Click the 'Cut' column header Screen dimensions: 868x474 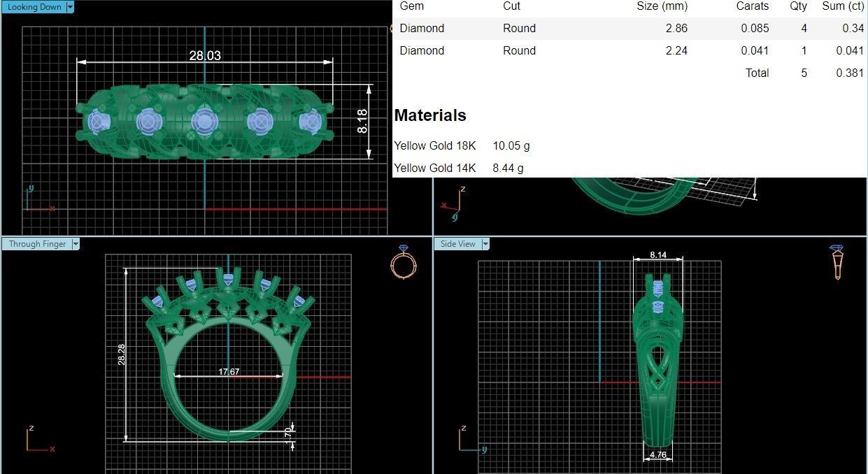pos(512,6)
